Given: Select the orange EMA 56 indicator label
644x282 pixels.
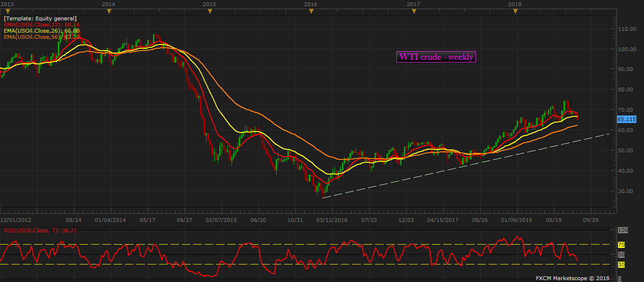Looking at the screenshot, I should (x=42, y=37).
